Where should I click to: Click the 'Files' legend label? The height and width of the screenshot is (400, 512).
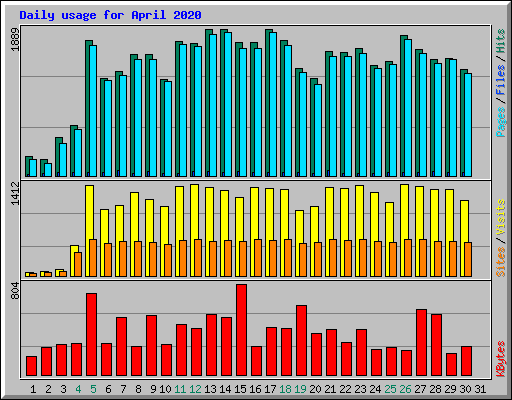tap(501, 79)
